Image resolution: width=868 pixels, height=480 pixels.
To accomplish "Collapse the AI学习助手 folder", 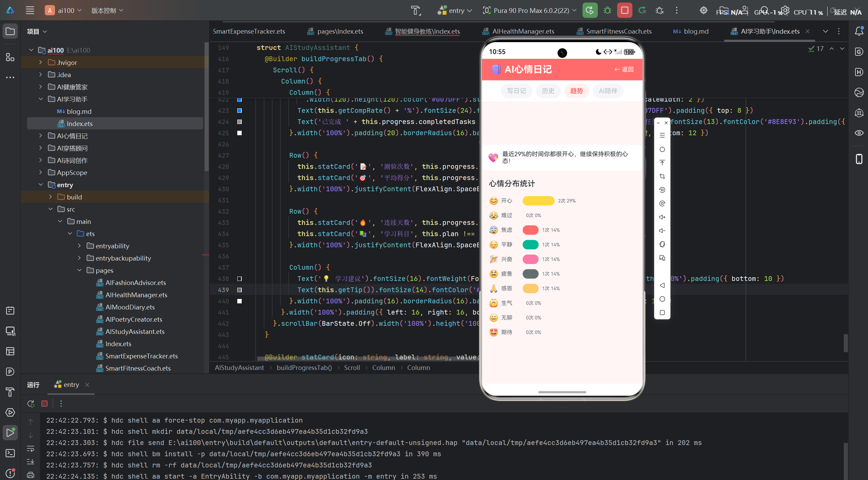I will pos(40,99).
